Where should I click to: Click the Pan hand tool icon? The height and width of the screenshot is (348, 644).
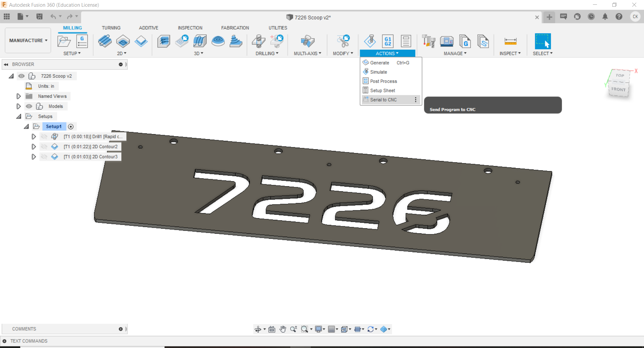pos(283,329)
